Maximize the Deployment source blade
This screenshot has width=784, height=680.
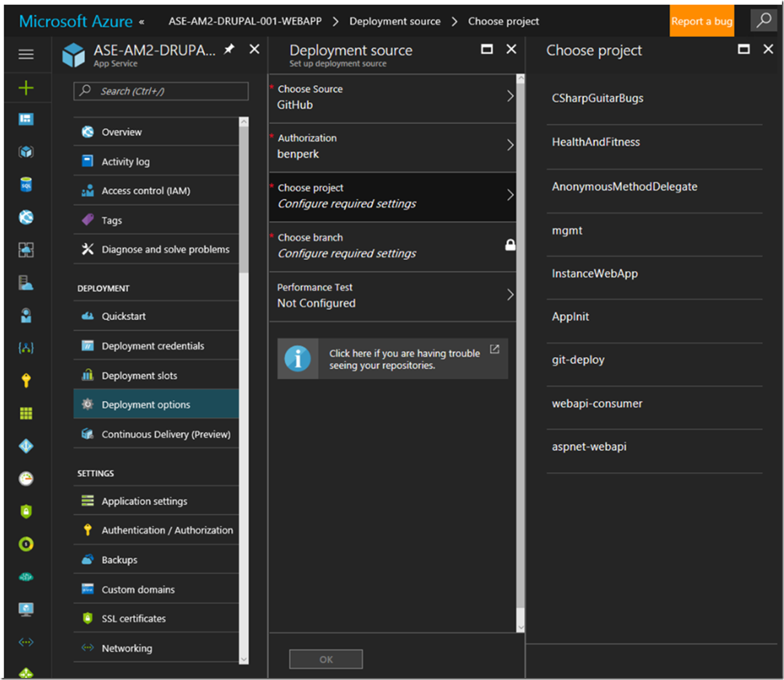pos(487,49)
